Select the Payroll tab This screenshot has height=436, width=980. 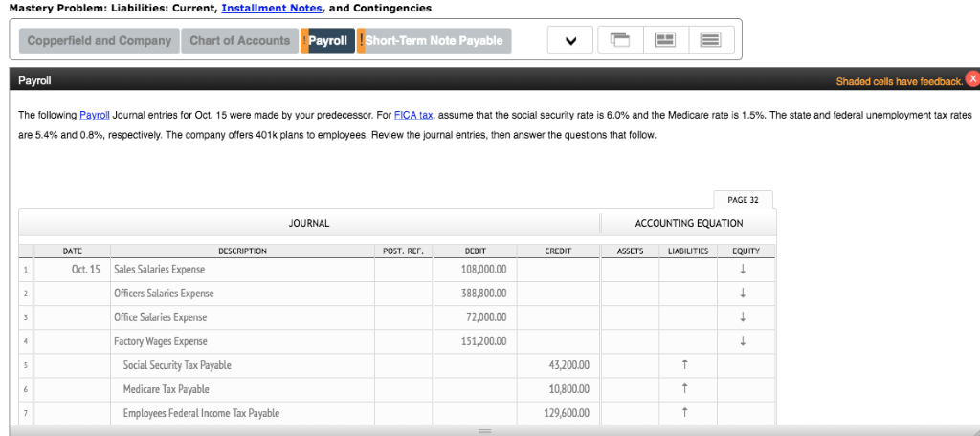coord(327,41)
